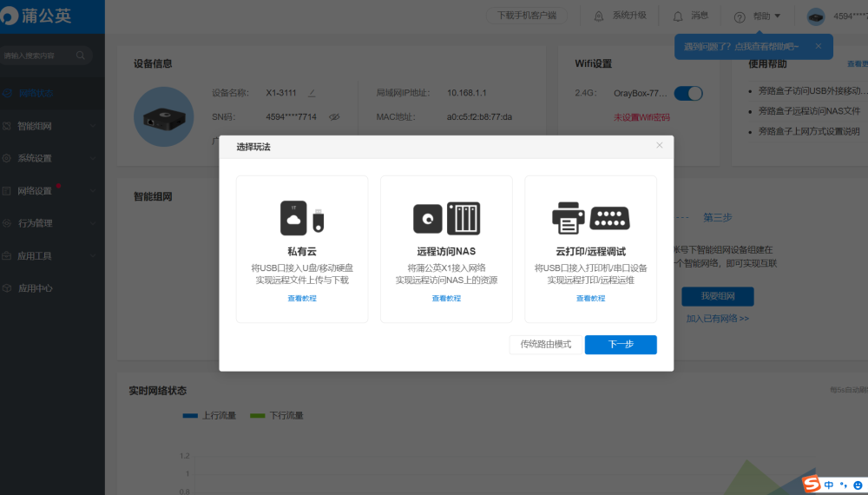Click the 应用工具 sidebar icon

pos(7,256)
